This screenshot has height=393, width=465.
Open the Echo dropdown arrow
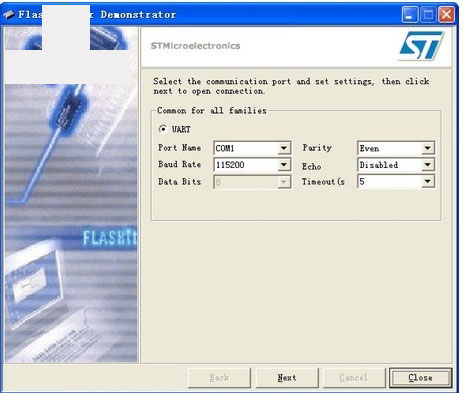tap(427, 165)
